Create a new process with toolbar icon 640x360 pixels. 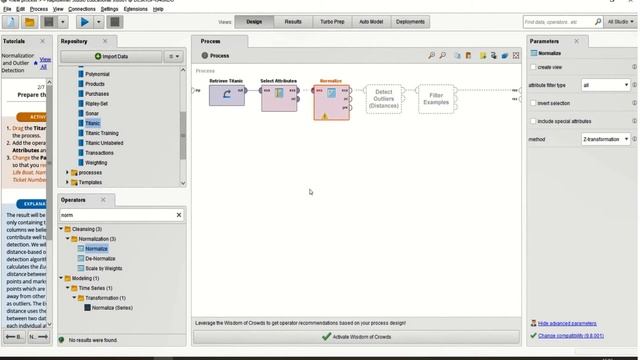point(10,22)
